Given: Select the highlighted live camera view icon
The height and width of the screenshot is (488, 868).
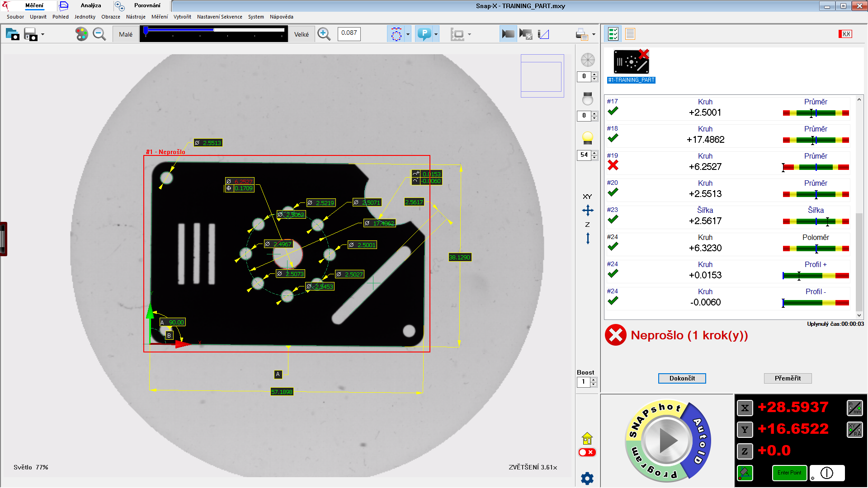Looking at the screenshot, I should pos(508,34).
